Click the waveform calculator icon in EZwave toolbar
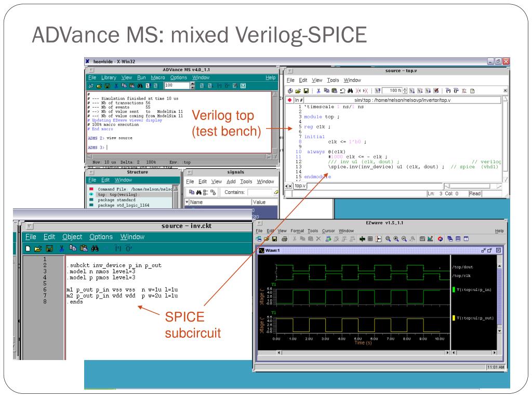Image resolution: width=532 pixels, height=399 pixels. tap(422, 239)
